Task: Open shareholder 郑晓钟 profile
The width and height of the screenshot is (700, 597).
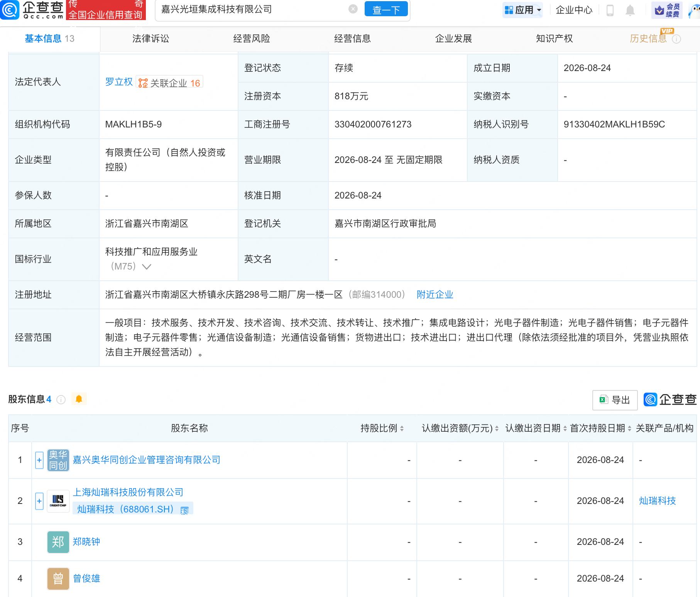Action: (x=86, y=542)
